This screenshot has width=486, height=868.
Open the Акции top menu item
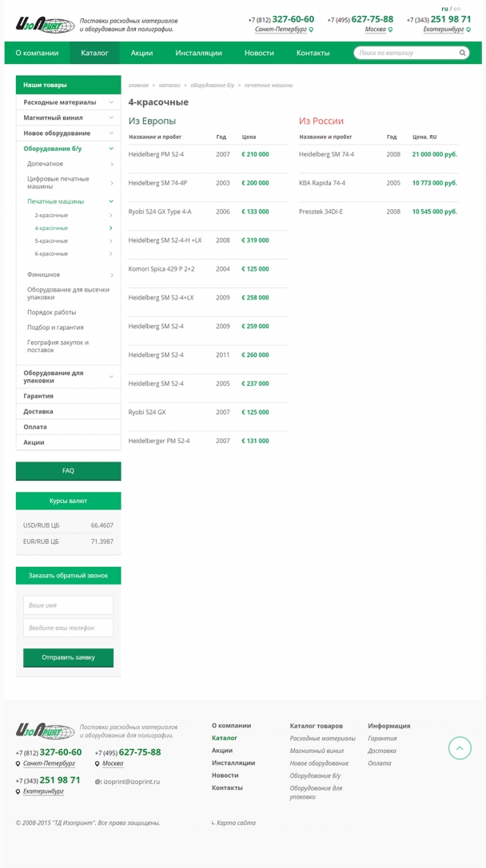coord(141,54)
